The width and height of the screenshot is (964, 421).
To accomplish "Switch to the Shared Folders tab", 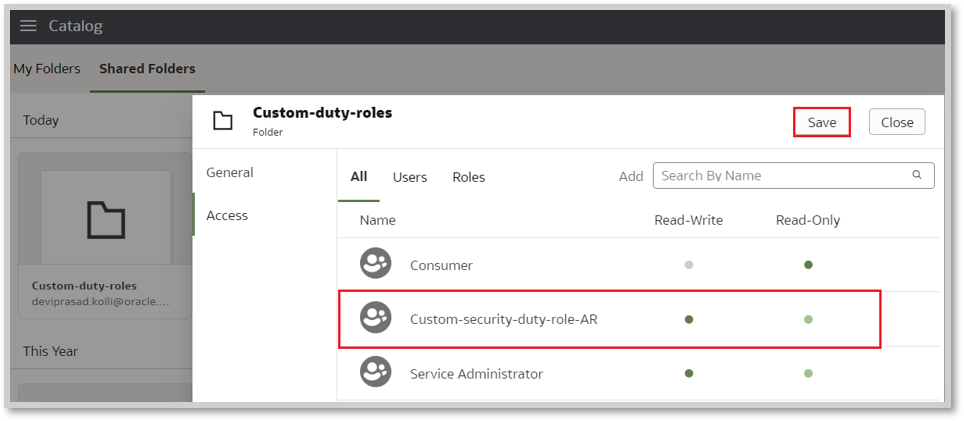I will pyautogui.click(x=147, y=69).
